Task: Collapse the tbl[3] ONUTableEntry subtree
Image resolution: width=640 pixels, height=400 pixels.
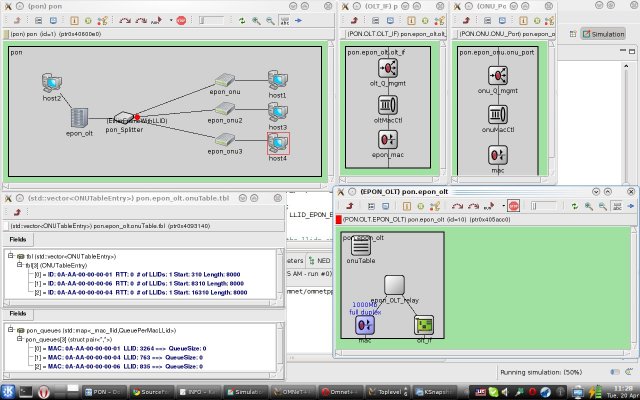Action: (x=19, y=265)
